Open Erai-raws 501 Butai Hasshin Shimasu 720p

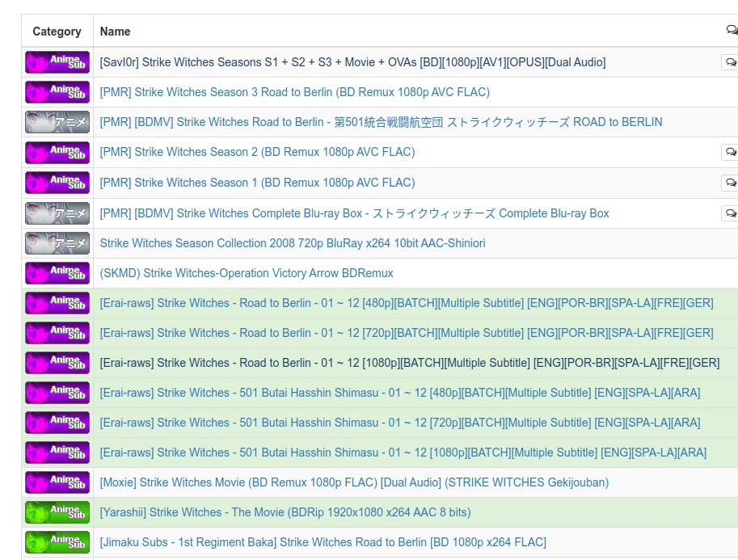400,423
